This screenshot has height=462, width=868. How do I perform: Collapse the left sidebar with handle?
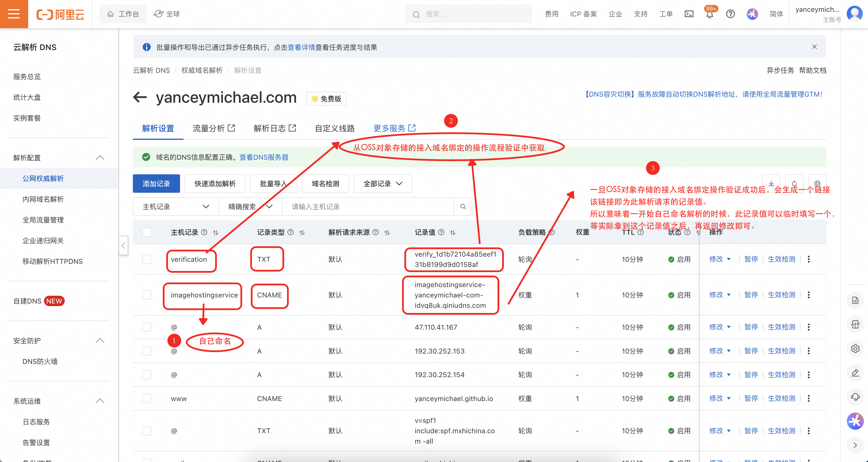click(x=123, y=245)
